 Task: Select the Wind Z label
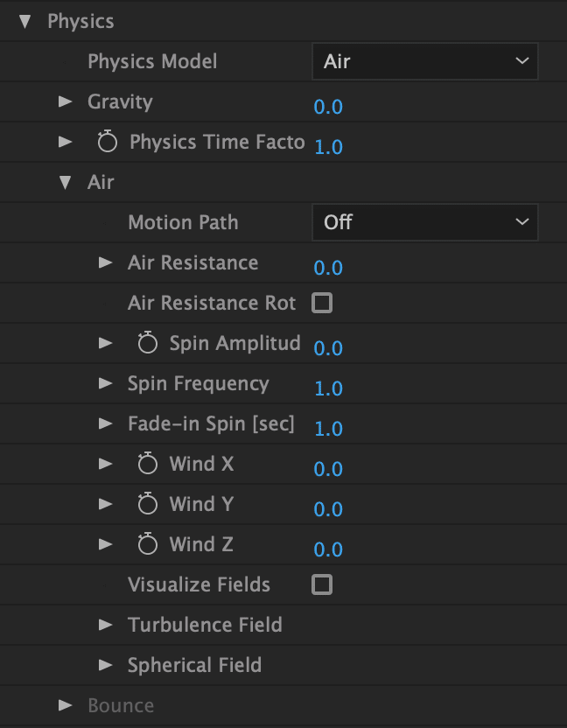(201, 544)
